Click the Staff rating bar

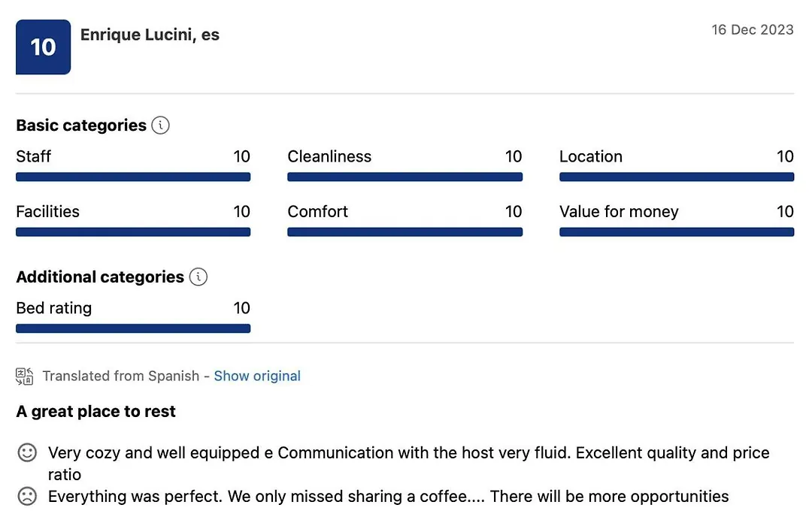tap(133, 177)
